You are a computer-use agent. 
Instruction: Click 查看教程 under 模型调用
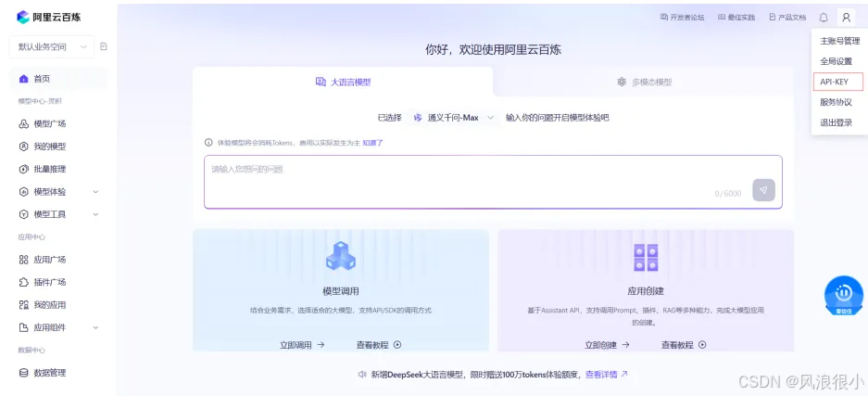[372, 345]
